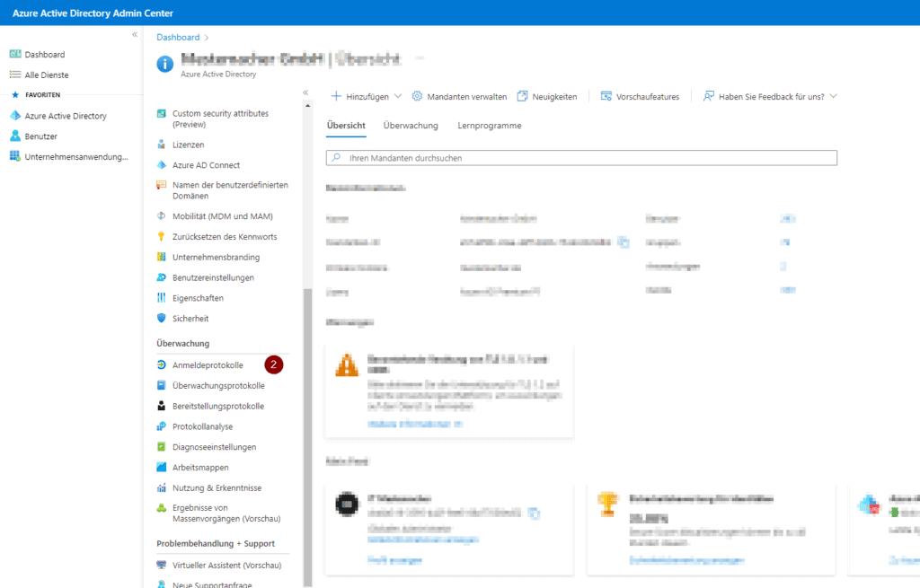920x588 pixels.
Task: Click the Mobilität (MDM und MAM) icon
Action: [162, 215]
